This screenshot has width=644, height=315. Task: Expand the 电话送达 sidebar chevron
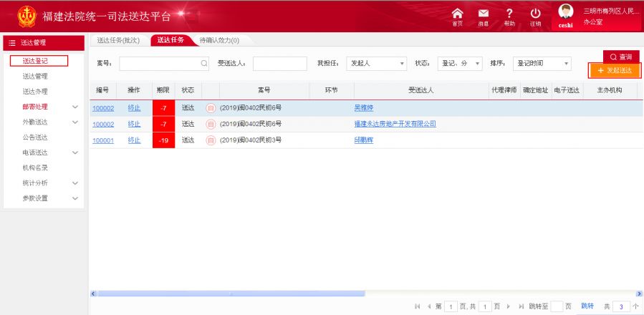(75, 152)
